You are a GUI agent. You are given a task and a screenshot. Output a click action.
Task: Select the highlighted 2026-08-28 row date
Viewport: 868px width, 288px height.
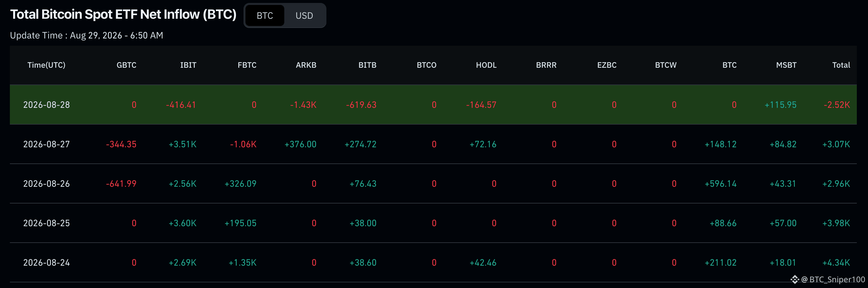46,105
